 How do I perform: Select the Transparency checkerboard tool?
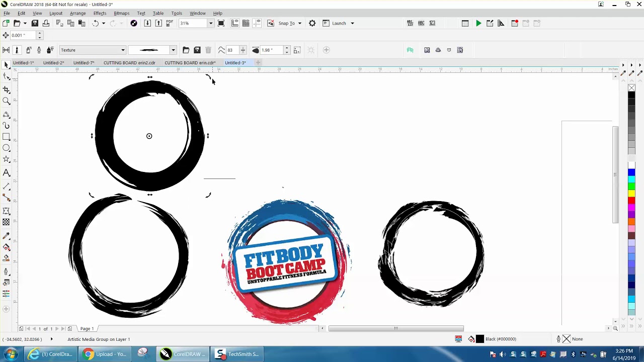[6, 222]
